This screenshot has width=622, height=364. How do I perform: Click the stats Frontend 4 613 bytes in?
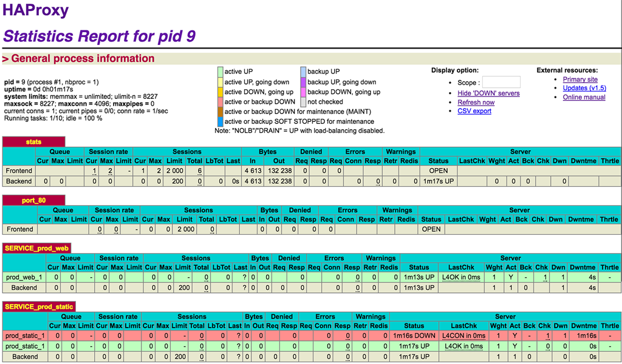[253, 170]
